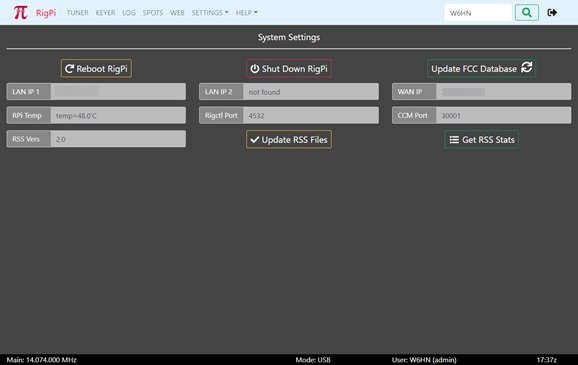Open the KEYER page
Viewport: 578px width, 365px height.
click(x=105, y=13)
